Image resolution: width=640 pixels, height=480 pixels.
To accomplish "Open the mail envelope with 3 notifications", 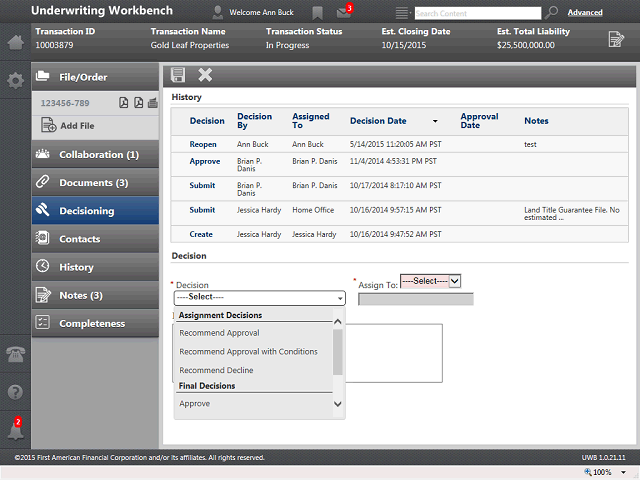I will (344, 12).
